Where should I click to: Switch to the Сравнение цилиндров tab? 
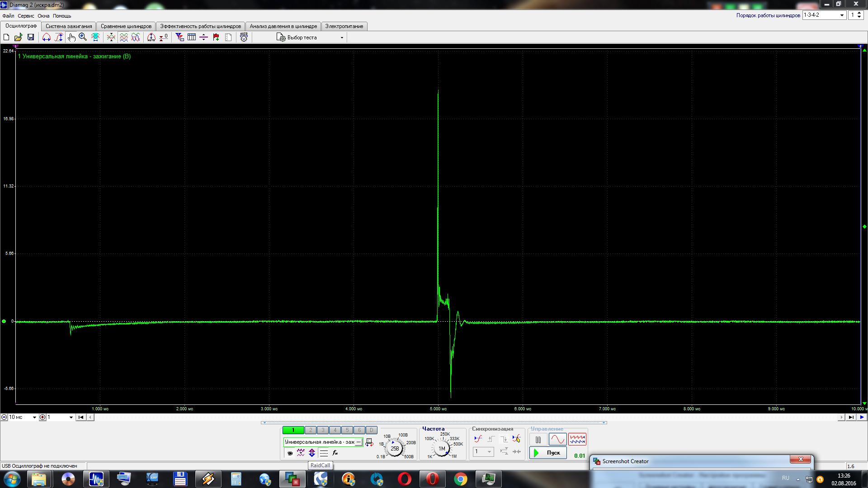coord(126,26)
